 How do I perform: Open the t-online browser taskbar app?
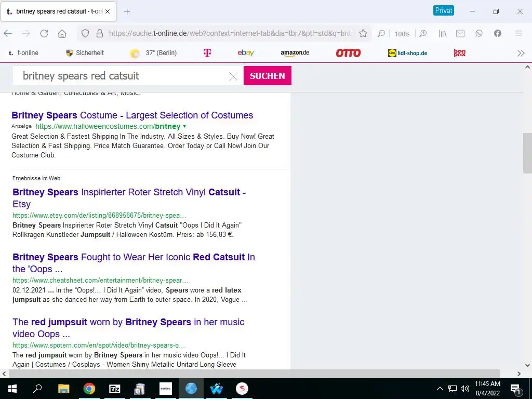166,389
